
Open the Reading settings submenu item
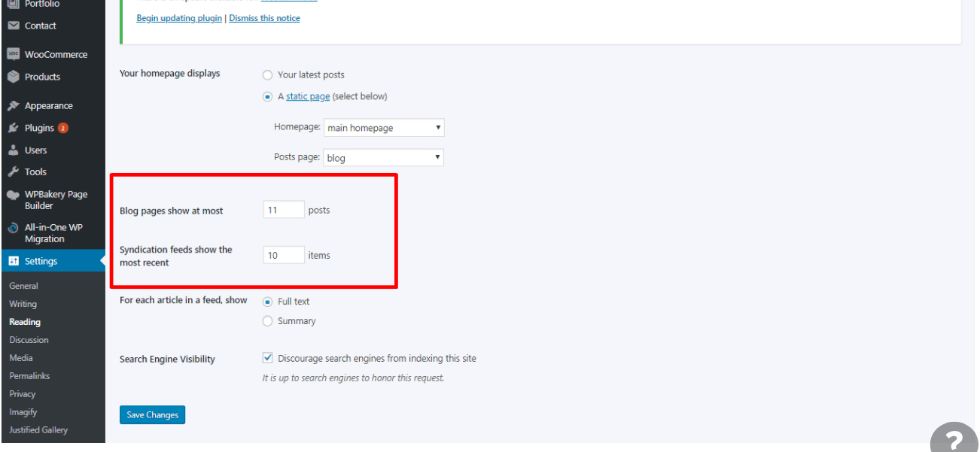[25, 322]
